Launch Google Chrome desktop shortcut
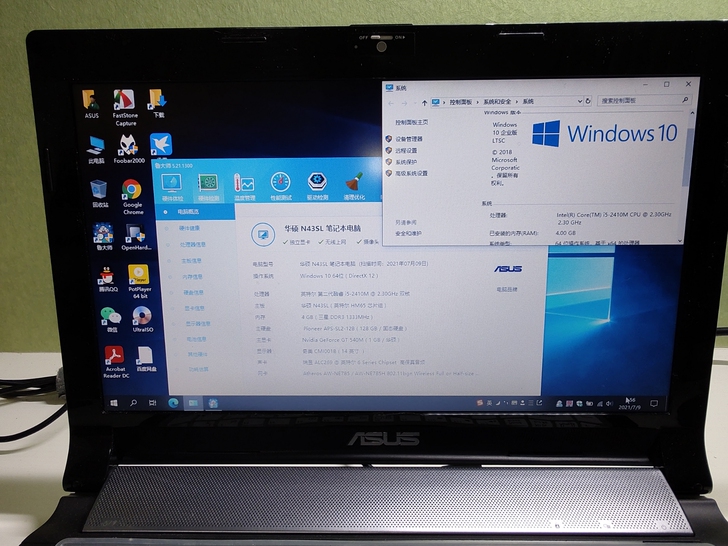728x546 pixels. 132,197
